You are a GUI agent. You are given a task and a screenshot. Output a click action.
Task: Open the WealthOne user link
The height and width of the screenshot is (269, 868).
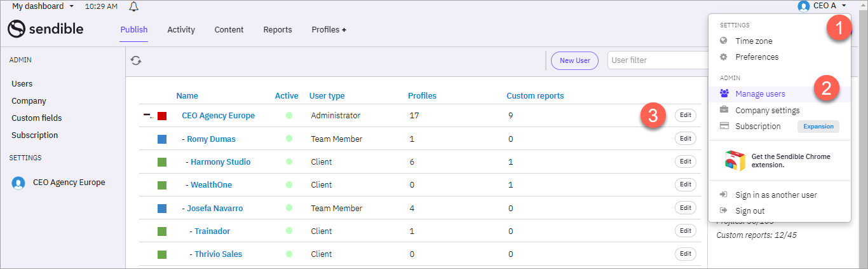pyautogui.click(x=212, y=185)
